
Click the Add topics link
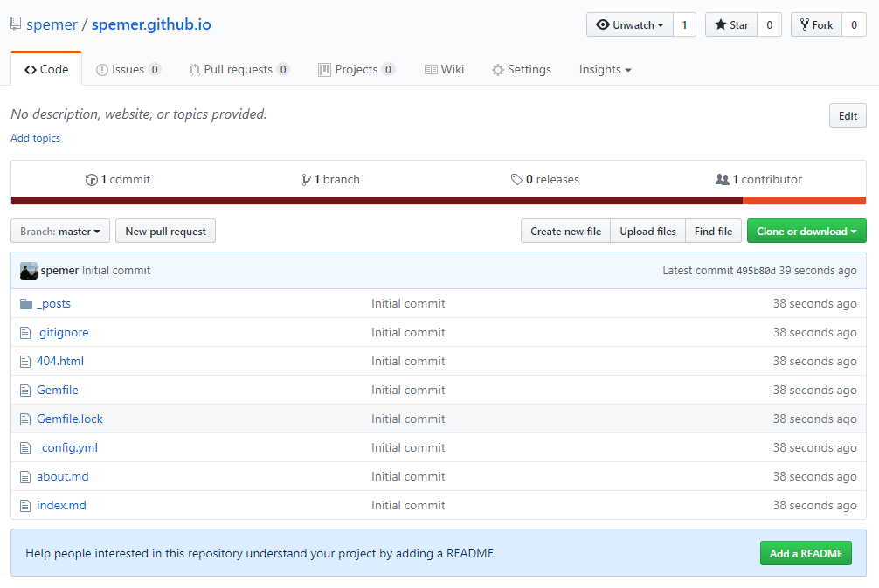tap(35, 138)
